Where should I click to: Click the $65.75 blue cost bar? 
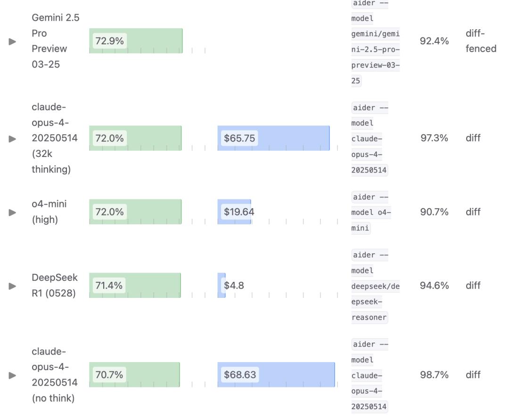(x=274, y=138)
